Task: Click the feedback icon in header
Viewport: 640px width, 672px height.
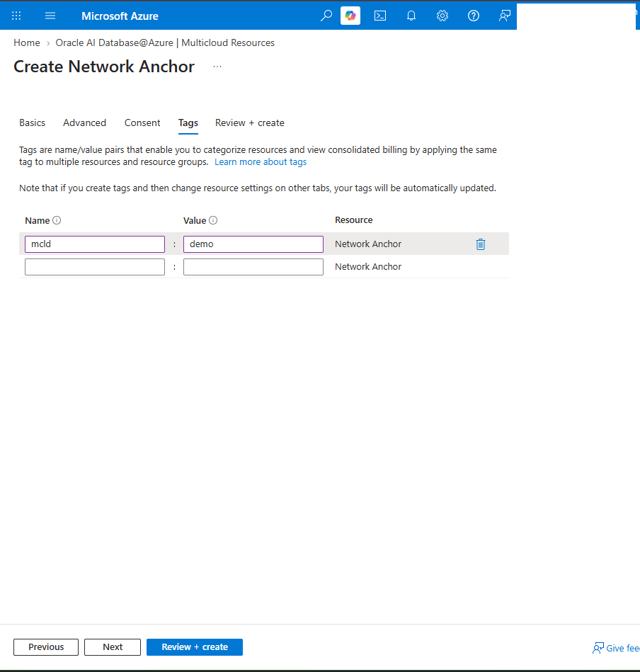Action: click(x=505, y=16)
